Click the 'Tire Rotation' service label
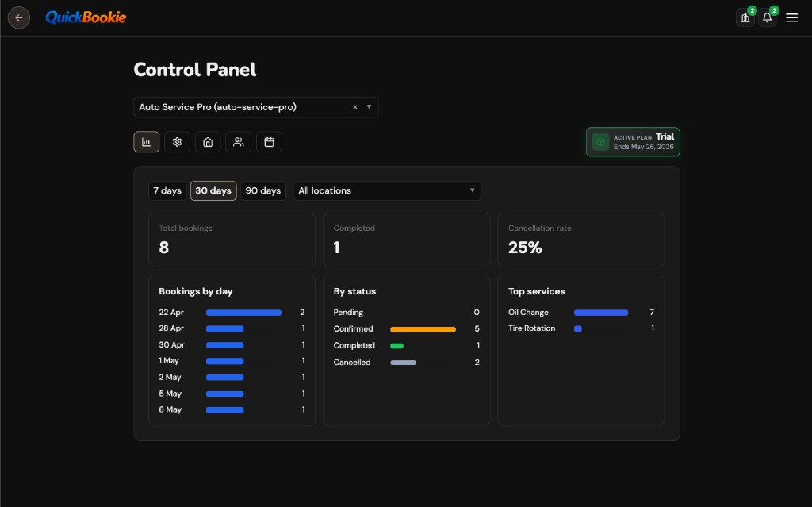Image resolution: width=812 pixels, height=507 pixels. [532, 328]
